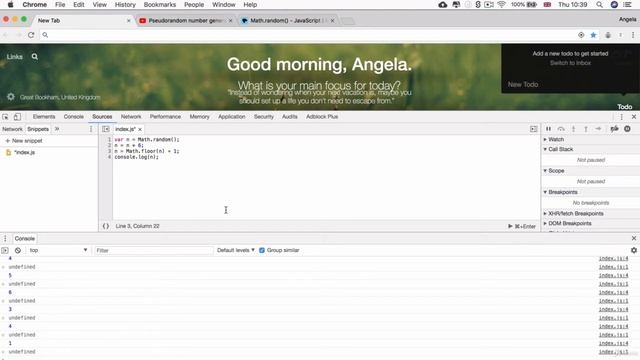Image resolution: width=640 pixels, height=360 pixels.
Task: Open the console drawer three-dot menu
Action: point(5,238)
